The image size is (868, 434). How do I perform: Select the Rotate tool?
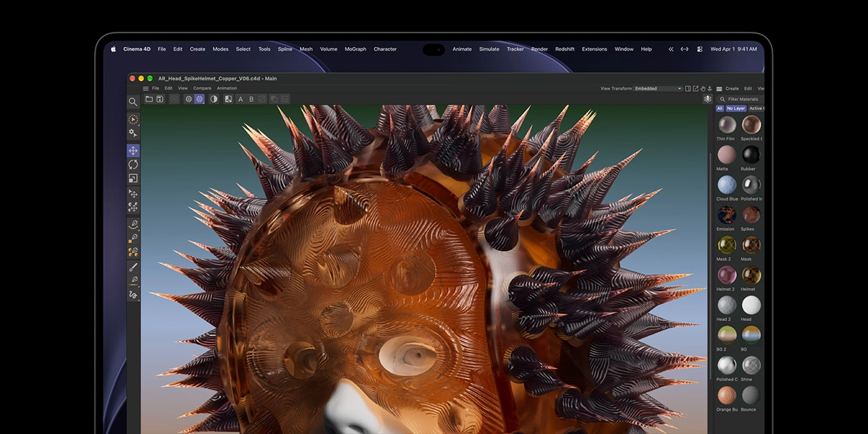coord(133,164)
